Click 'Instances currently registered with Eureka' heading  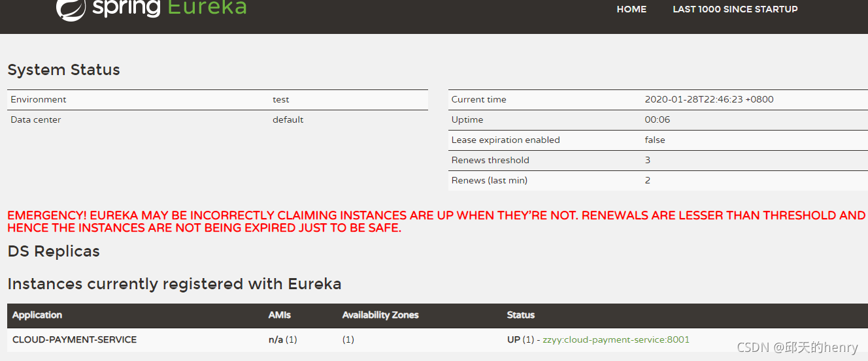tap(175, 284)
